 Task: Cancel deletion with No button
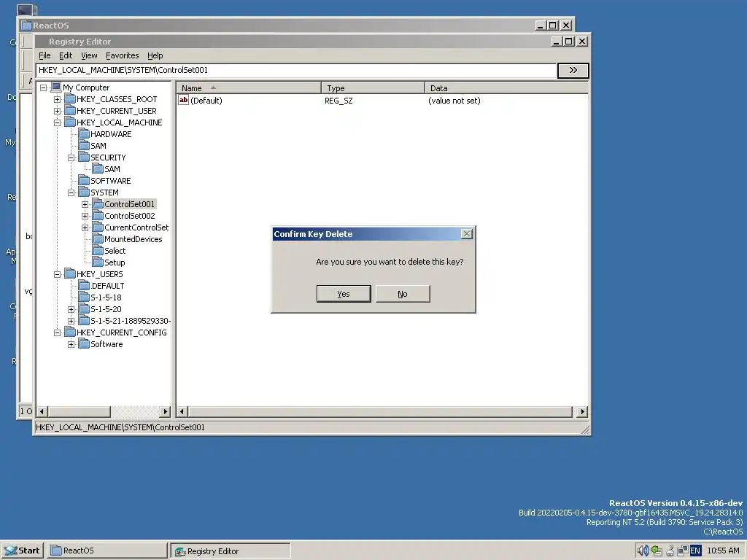pos(403,294)
